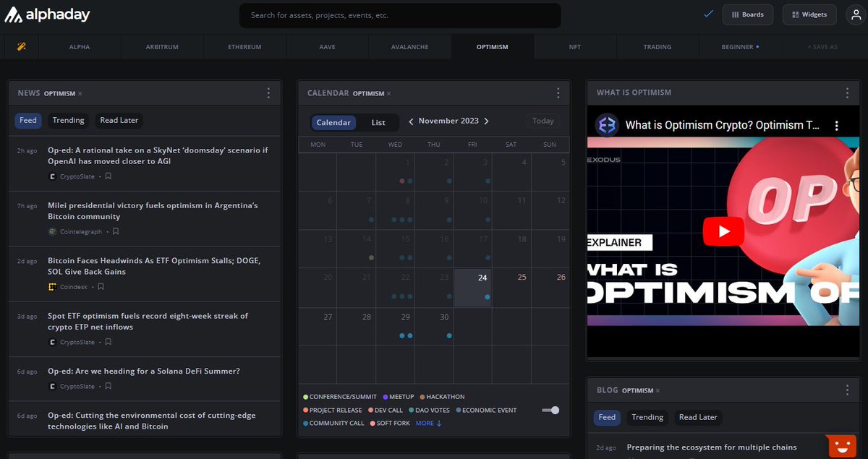Screen dimensions: 868x459
Task: Switch to NFT board tab
Action: point(575,47)
